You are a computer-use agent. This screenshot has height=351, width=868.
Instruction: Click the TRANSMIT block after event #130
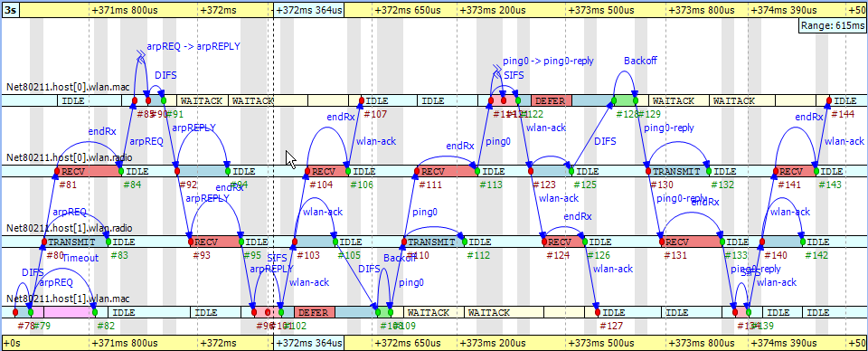click(679, 171)
